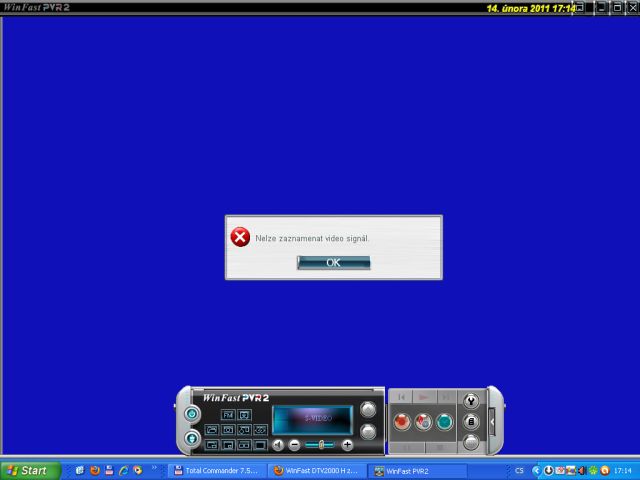Launch Firefox from the quick launch bar
Screen dimensions: 640x480
tap(95, 471)
